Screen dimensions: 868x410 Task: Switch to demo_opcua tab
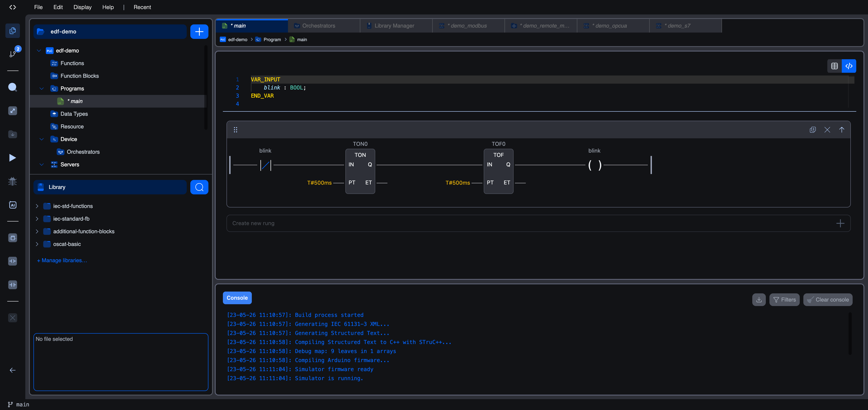pyautogui.click(x=613, y=26)
